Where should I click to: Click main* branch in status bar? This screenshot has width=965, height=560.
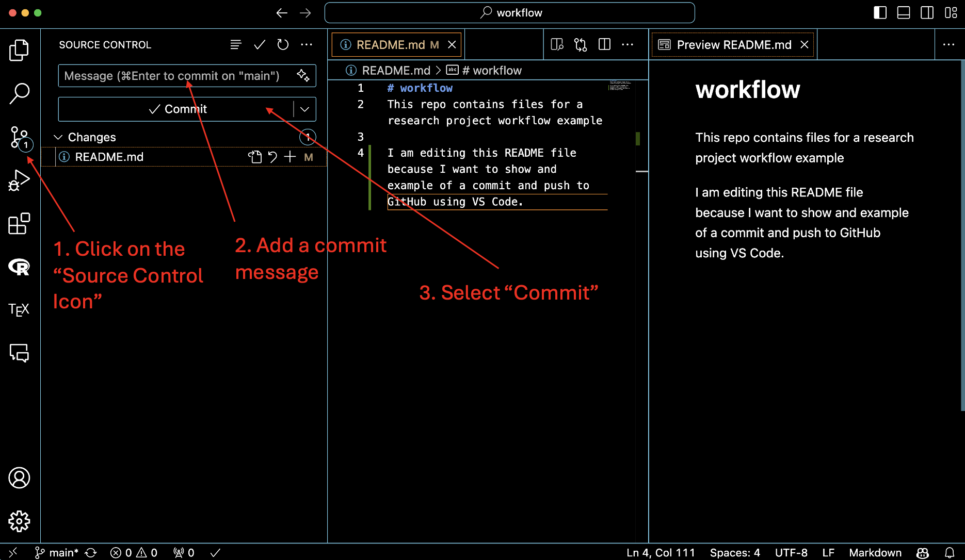(x=56, y=553)
